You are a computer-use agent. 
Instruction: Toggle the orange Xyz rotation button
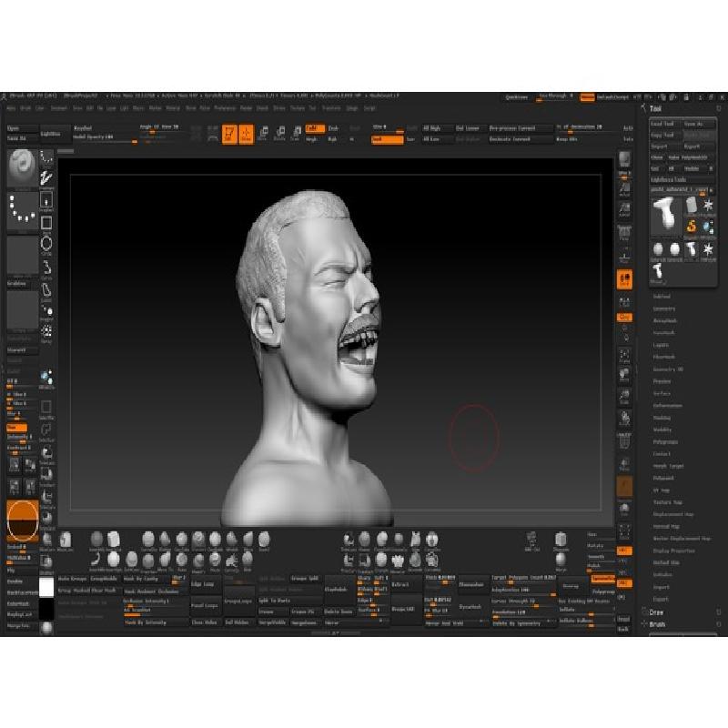click(x=624, y=318)
